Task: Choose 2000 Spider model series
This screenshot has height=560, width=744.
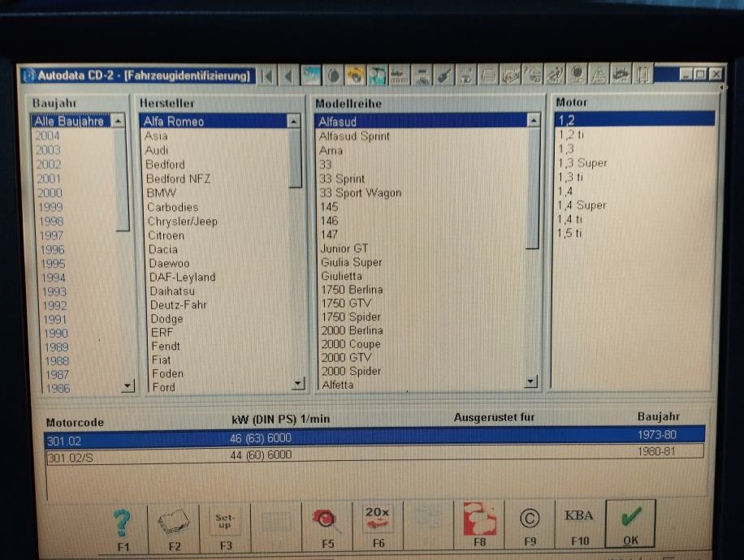Action: pos(351,371)
